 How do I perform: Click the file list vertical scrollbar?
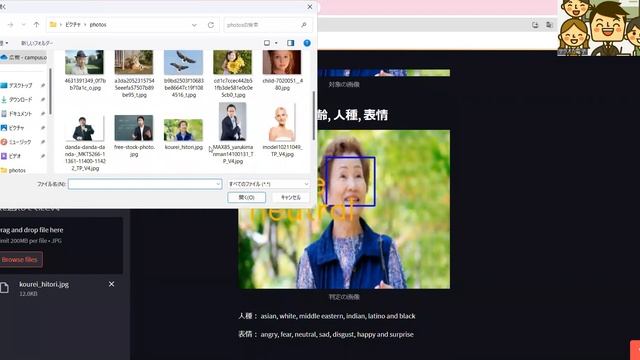pos(314,116)
